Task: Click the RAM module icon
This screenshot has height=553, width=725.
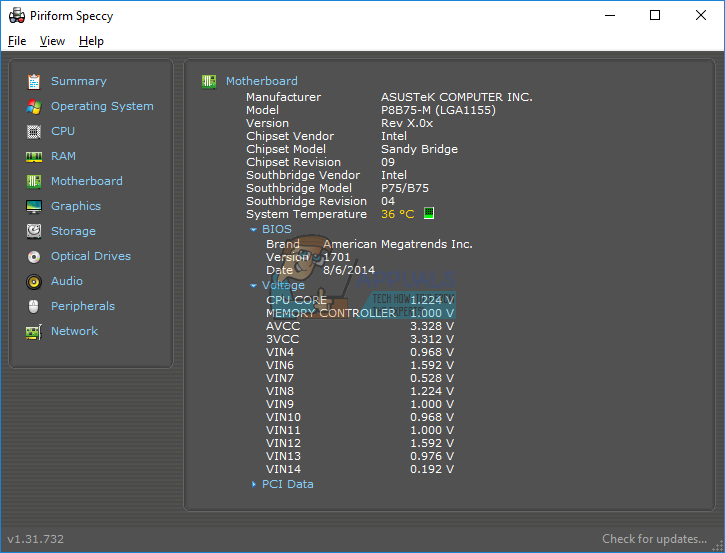Action: click(x=34, y=156)
